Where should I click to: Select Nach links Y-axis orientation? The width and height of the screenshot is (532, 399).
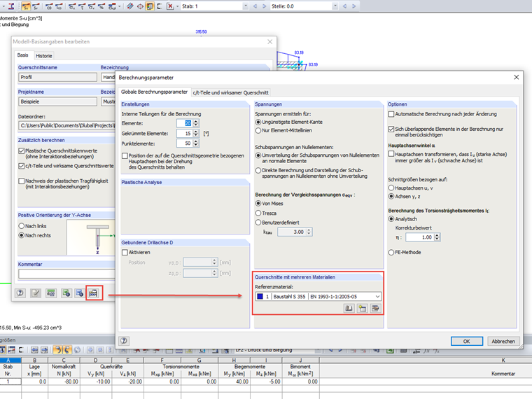coord(22,226)
